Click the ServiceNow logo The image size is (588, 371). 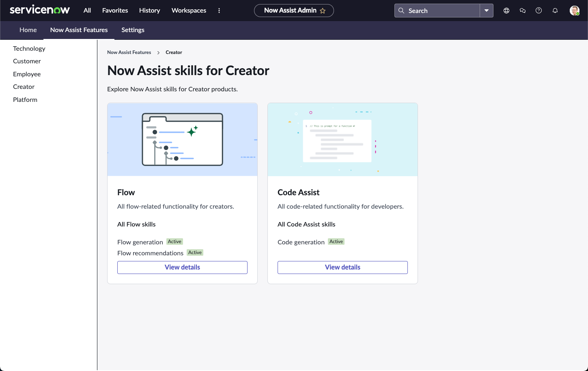[x=40, y=10]
